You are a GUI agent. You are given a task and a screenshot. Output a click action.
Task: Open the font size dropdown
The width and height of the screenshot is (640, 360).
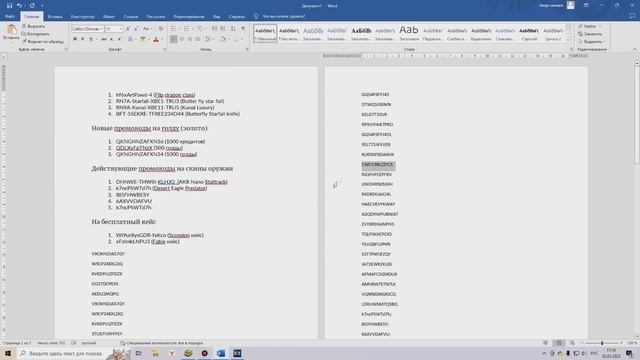point(121,29)
